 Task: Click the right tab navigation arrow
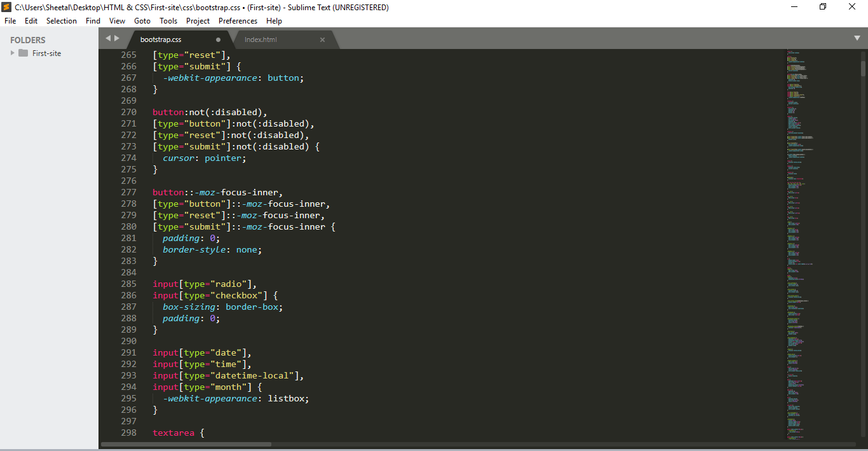click(116, 38)
